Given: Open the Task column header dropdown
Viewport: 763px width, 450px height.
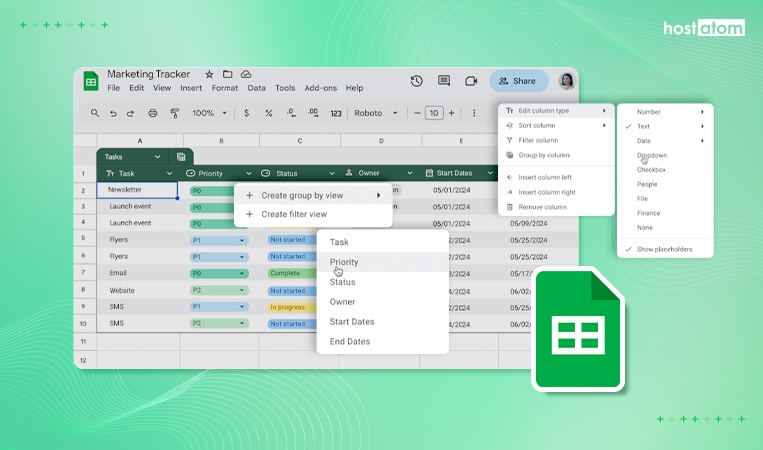Looking at the screenshot, I should tap(169, 173).
